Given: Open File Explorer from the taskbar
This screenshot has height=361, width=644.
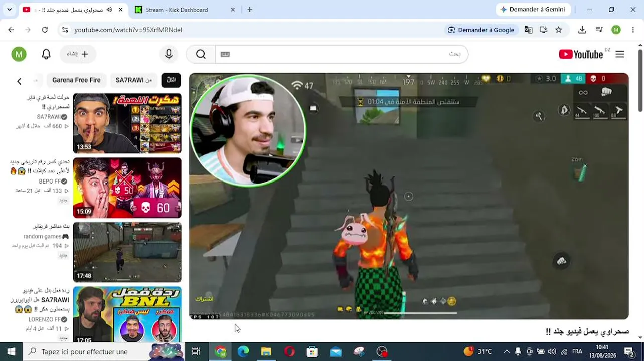Looking at the screenshot, I should click(x=266, y=351).
